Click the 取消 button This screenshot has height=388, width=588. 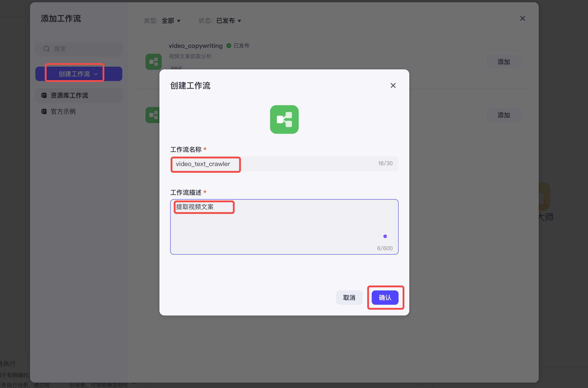(x=349, y=297)
